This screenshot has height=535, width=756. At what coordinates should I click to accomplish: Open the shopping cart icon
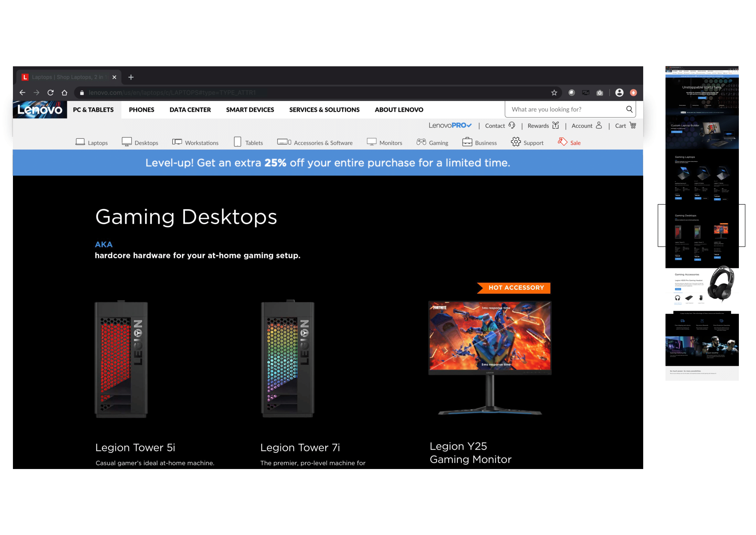click(633, 125)
